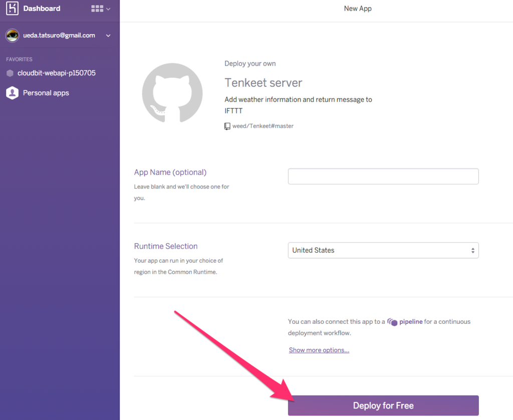The width and height of the screenshot is (513, 420).
Task: Click the user avatar image
Action: (x=13, y=36)
